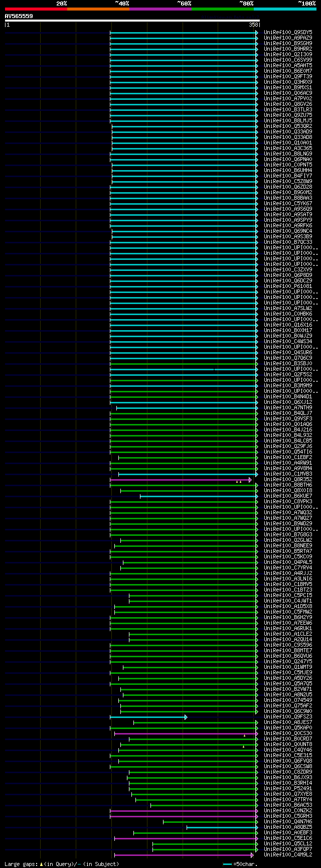The height and width of the screenshot is (868, 321).
Task: Click the purple ~60% legend color bar
Action: (160, 9)
